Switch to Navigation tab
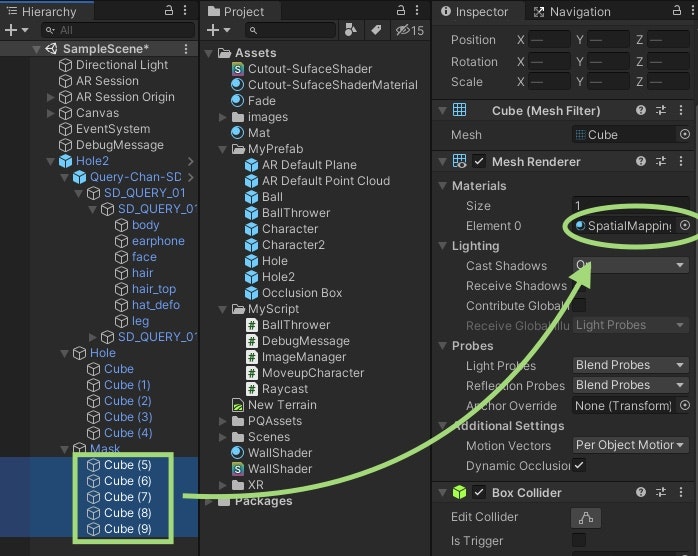Image resolution: width=698 pixels, height=556 pixels. (572, 12)
